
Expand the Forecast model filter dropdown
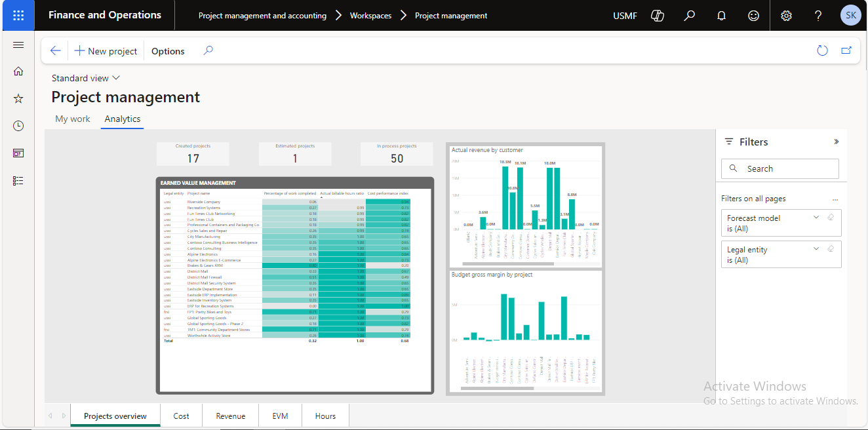[816, 218]
